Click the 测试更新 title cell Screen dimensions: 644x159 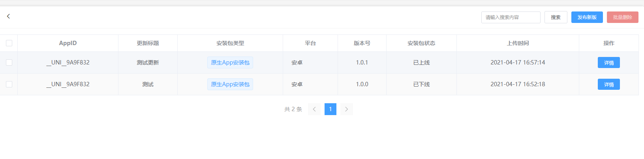(x=148, y=62)
